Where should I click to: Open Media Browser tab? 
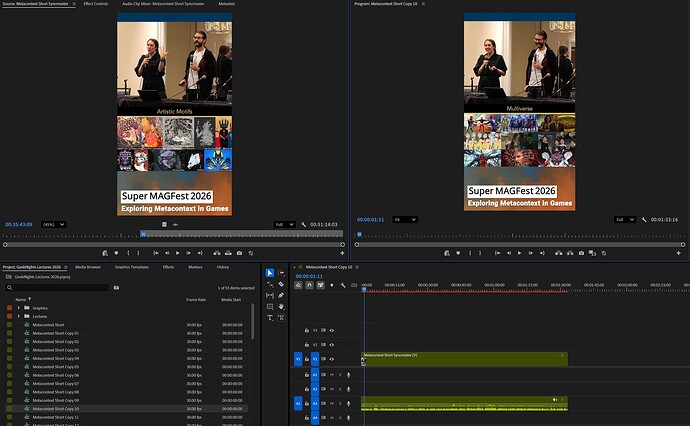88,267
